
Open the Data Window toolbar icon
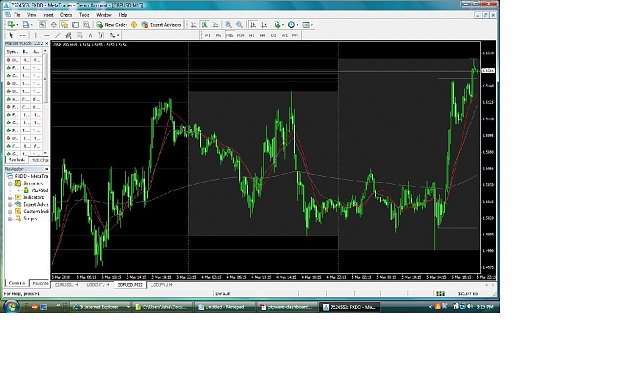(x=53, y=25)
